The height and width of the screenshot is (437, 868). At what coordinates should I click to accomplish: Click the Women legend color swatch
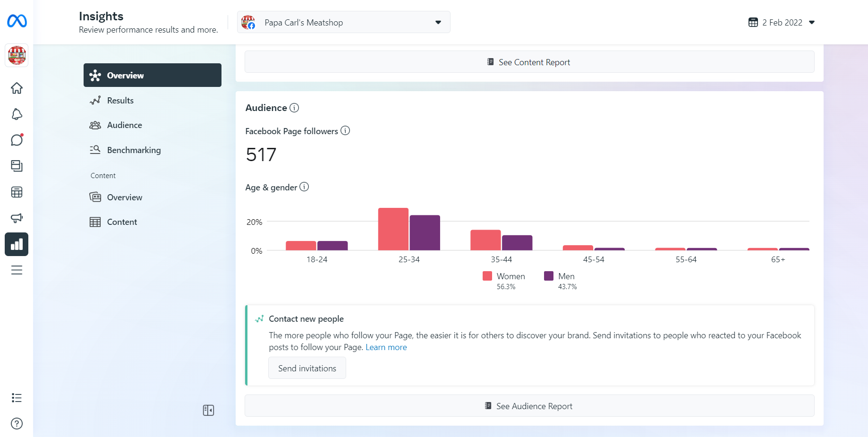(x=487, y=276)
